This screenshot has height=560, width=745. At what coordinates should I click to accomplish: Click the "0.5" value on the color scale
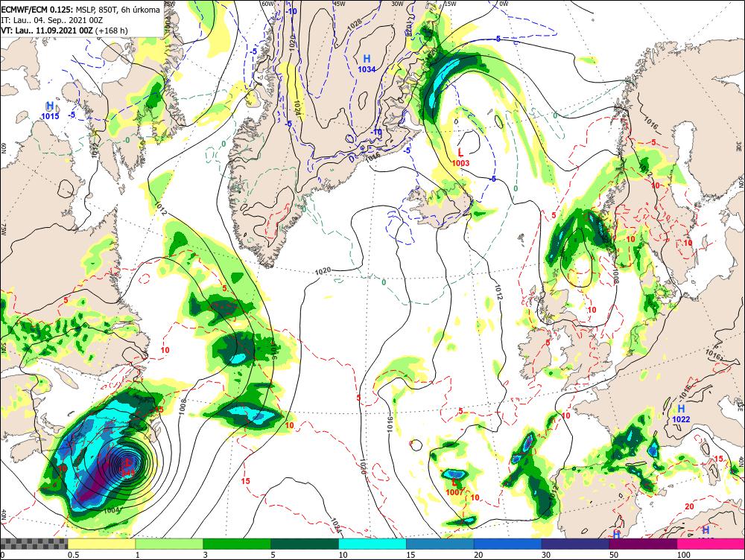click(x=73, y=555)
